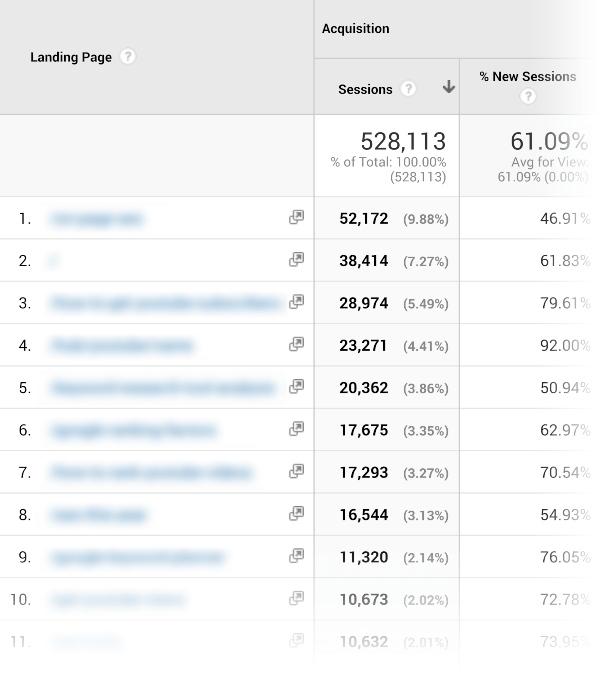Open row 1 landing page in new window
This screenshot has width=600, height=675.
[x=296, y=217]
